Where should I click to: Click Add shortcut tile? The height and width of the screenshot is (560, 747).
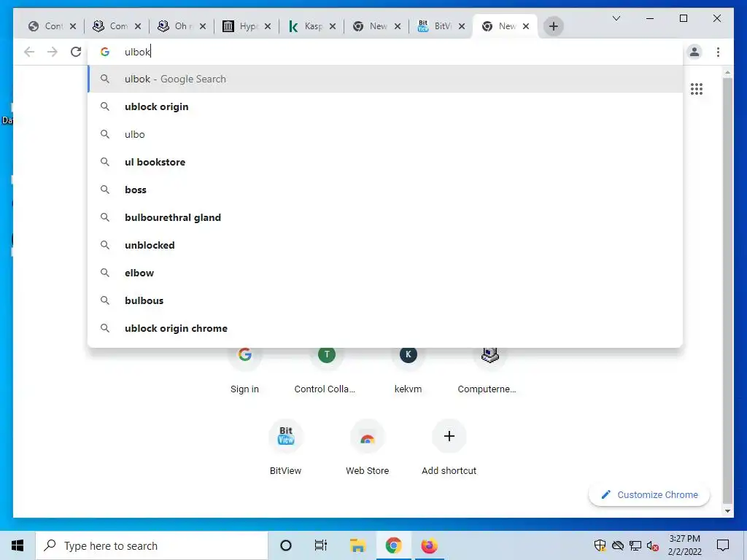[x=449, y=448]
